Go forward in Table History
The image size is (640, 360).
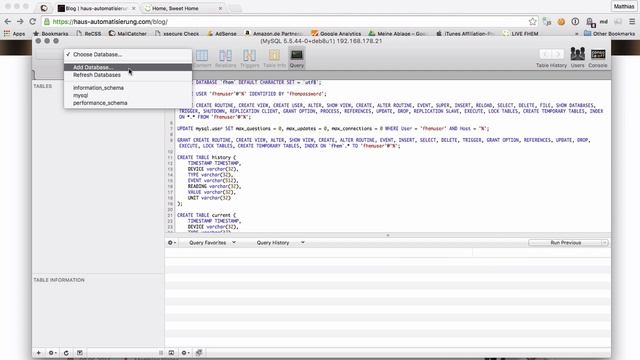[x=558, y=54]
